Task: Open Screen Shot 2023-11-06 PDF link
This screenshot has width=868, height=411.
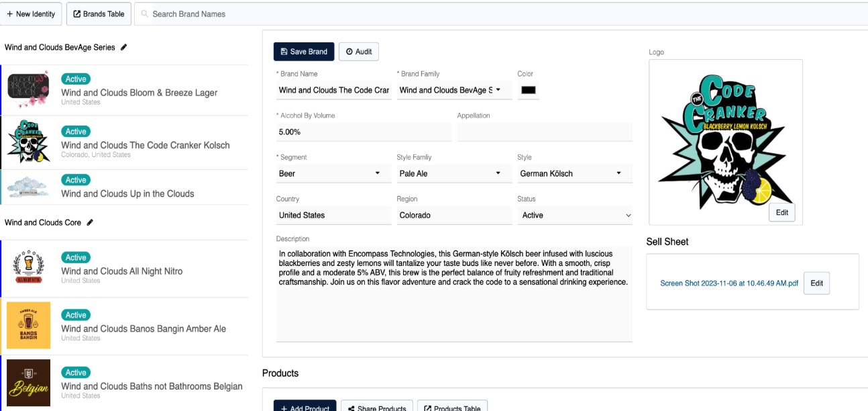Action: 729,283
